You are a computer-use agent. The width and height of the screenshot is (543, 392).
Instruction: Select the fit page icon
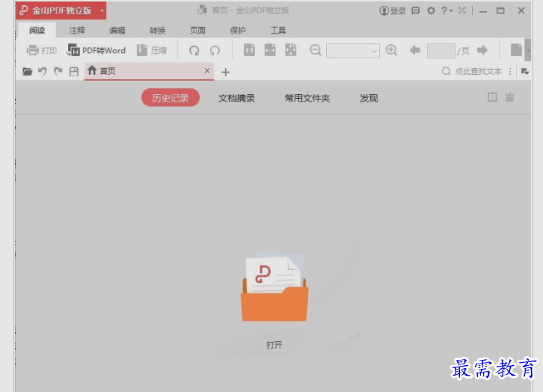coord(290,50)
